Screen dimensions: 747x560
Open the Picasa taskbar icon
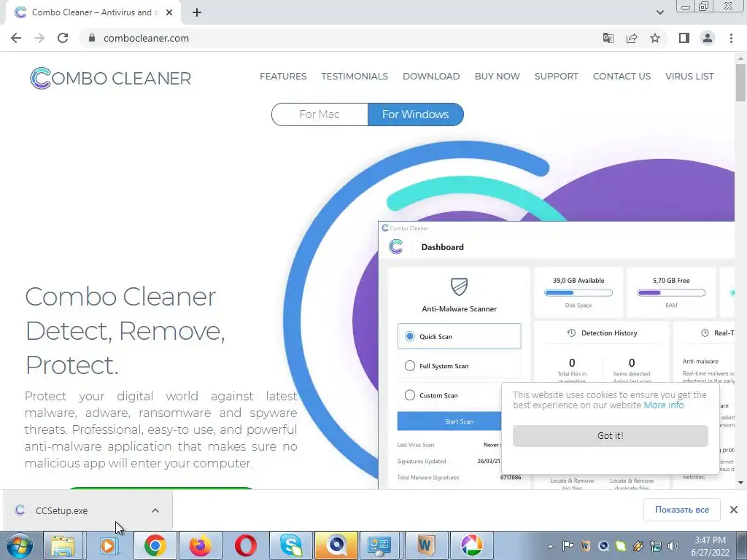471,545
